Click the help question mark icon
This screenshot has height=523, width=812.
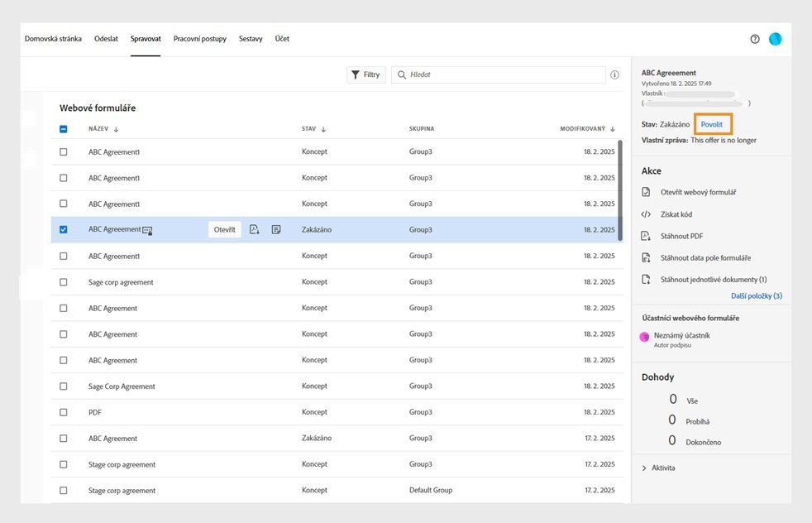(x=755, y=39)
